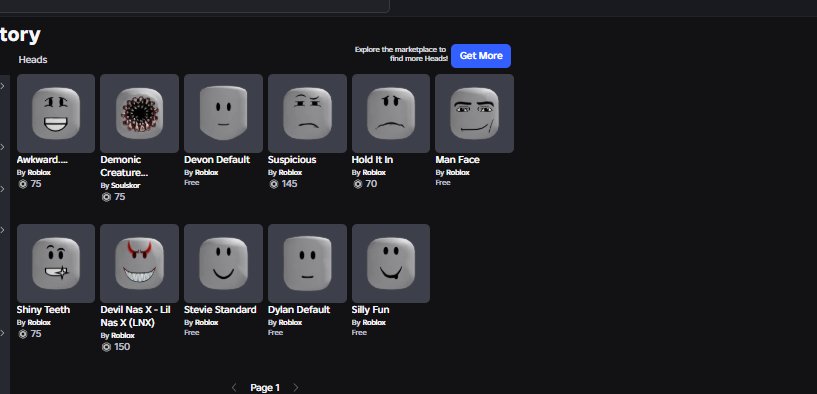
Task: Go to the previous inventory page arrow
Action: [234, 387]
